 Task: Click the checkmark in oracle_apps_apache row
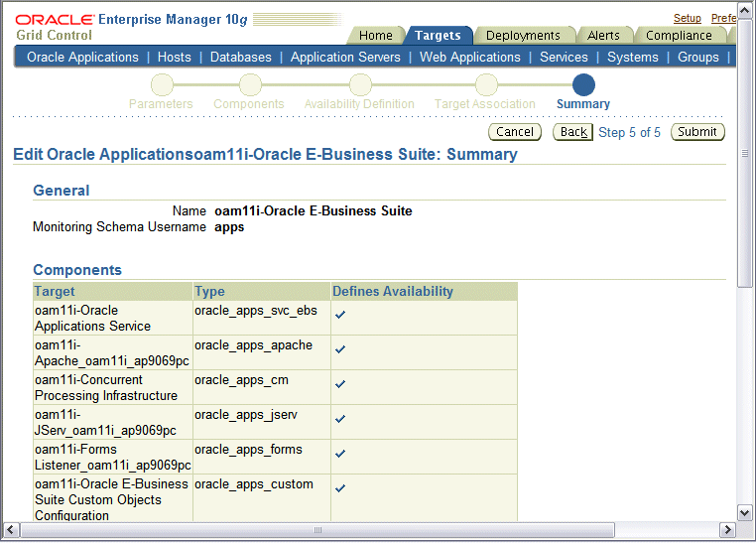[340, 349]
